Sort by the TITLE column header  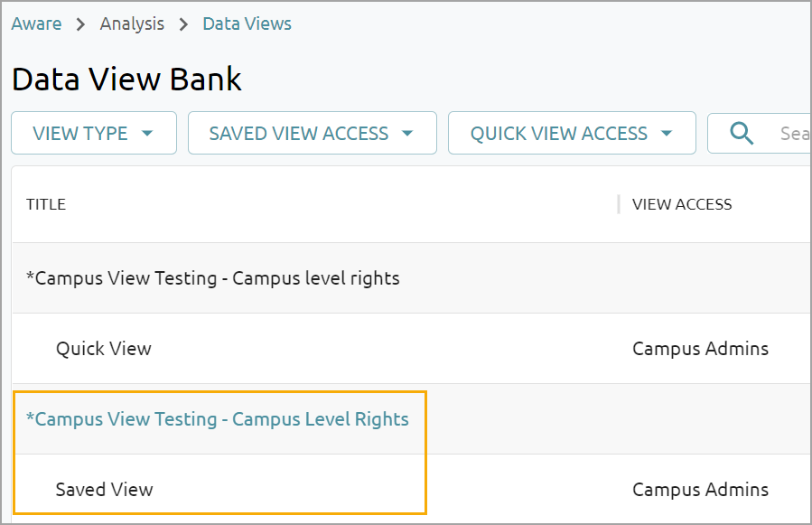46,204
